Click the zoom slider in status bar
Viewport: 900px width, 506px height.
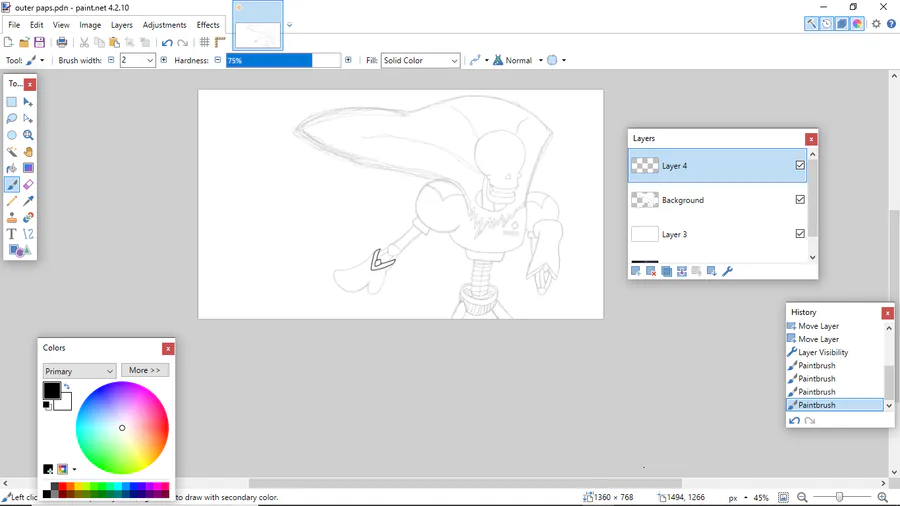(839, 497)
